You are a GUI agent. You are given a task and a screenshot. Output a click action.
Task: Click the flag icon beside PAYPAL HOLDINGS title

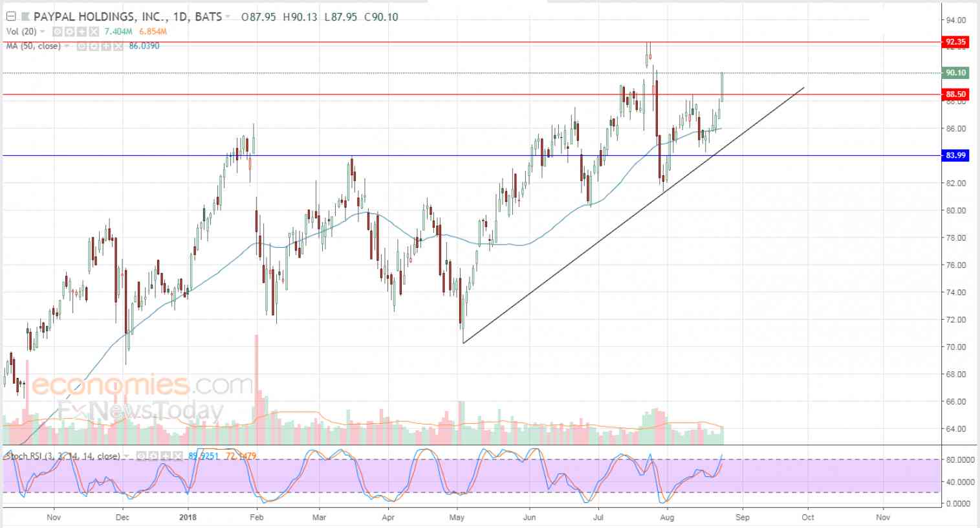click(26, 17)
